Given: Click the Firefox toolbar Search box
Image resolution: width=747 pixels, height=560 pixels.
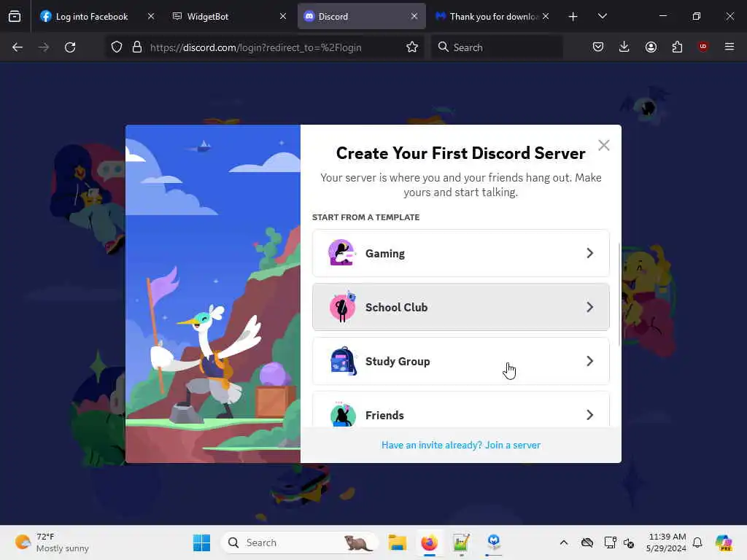Looking at the screenshot, I should tap(497, 47).
